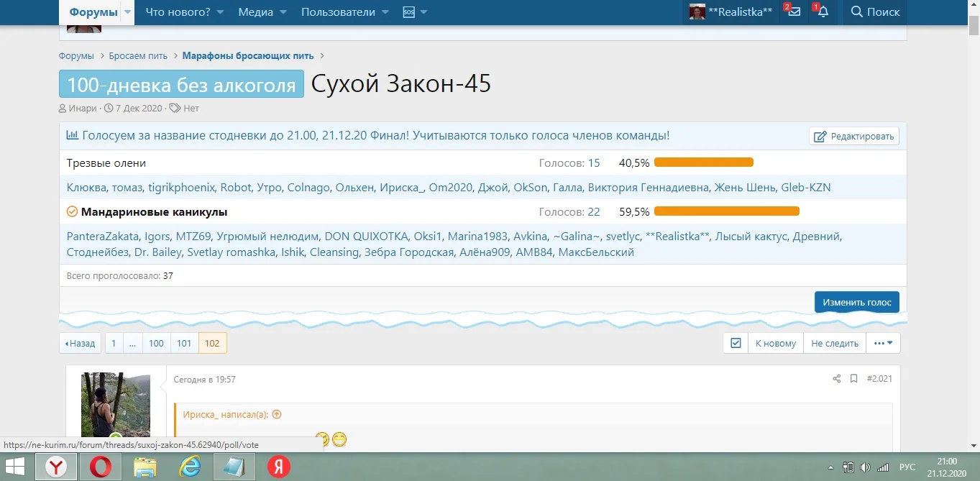Open the three-dots dropdown beside Не следить

[882, 343]
